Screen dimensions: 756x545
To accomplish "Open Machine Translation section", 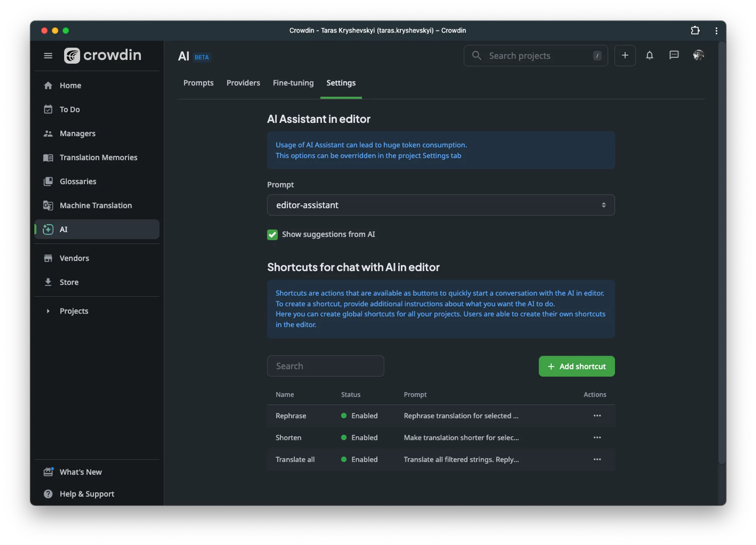I will pos(97,206).
